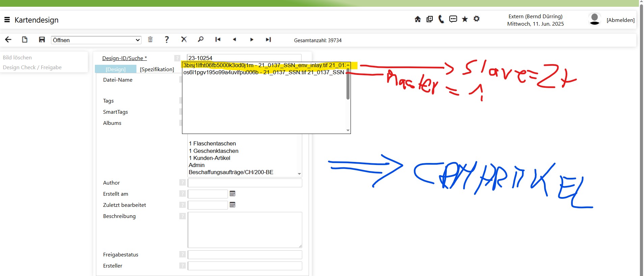Open the hamburger menu beside Kartendesign

click(7, 20)
